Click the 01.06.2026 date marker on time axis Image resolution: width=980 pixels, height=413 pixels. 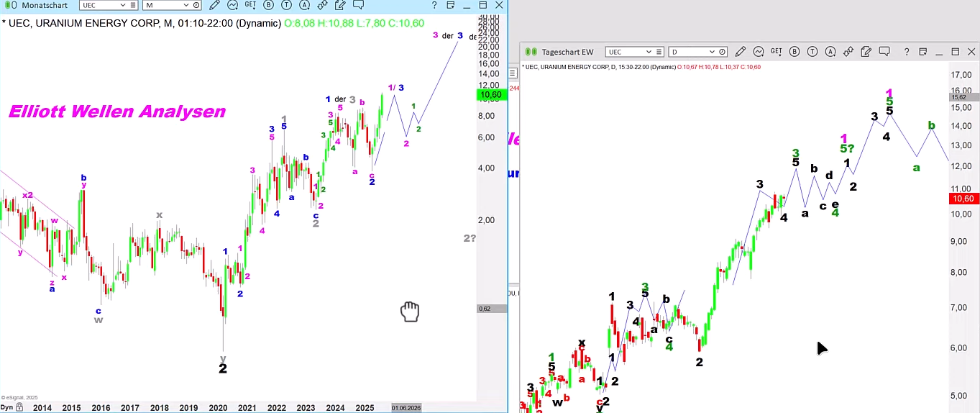406,407
